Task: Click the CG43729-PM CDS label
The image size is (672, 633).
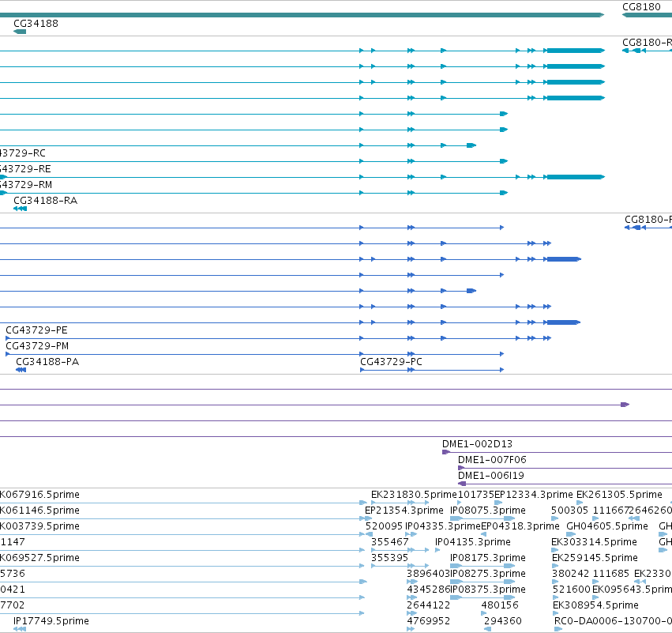Action: [37, 346]
